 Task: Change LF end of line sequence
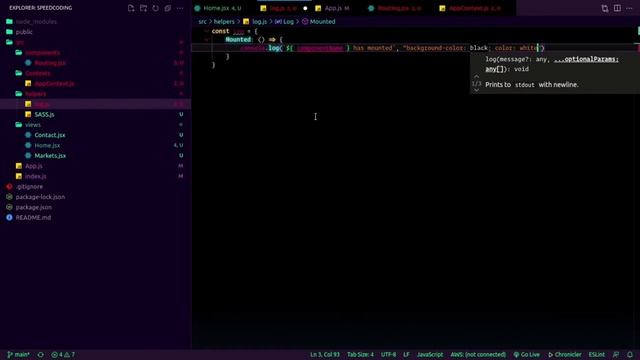(x=406, y=355)
